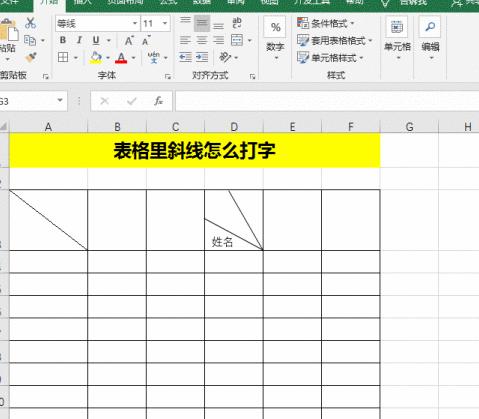Decrease font size with smaller A icon
Screen dimensions: 479x419
[146, 41]
